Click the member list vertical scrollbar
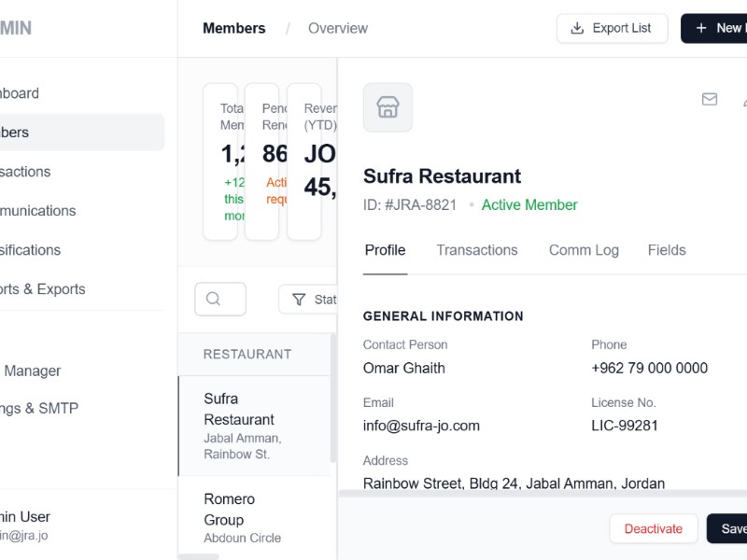The width and height of the screenshot is (747, 560). point(331,401)
